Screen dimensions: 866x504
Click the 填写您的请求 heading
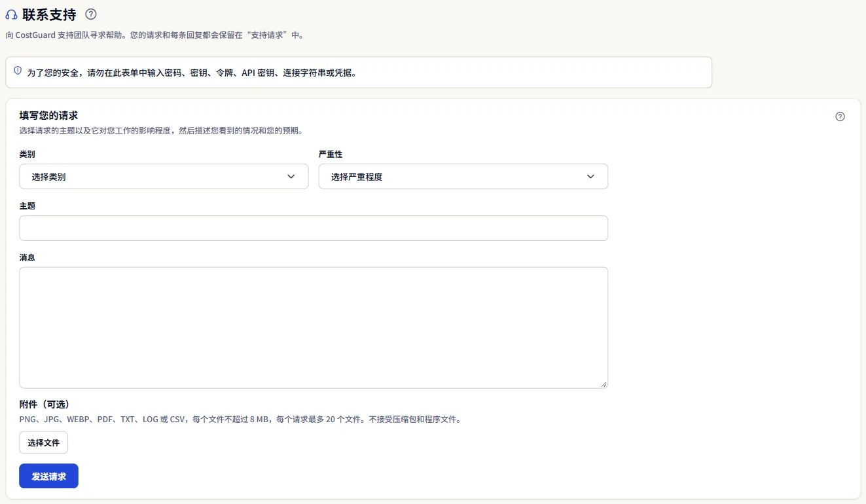pos(49,116)
